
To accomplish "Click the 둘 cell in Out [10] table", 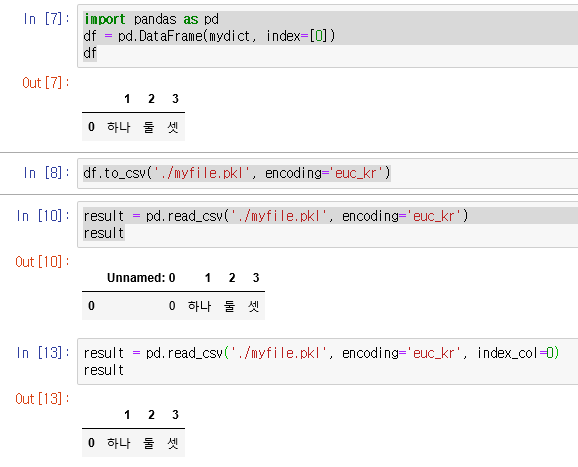I will click(x=229, y=306).
